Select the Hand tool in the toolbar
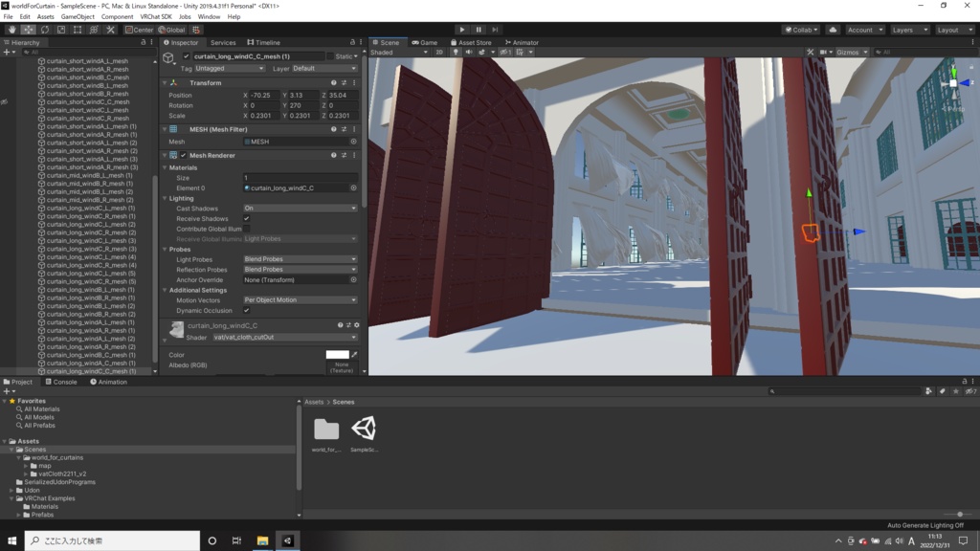980x551 pixels. [12, 30]
